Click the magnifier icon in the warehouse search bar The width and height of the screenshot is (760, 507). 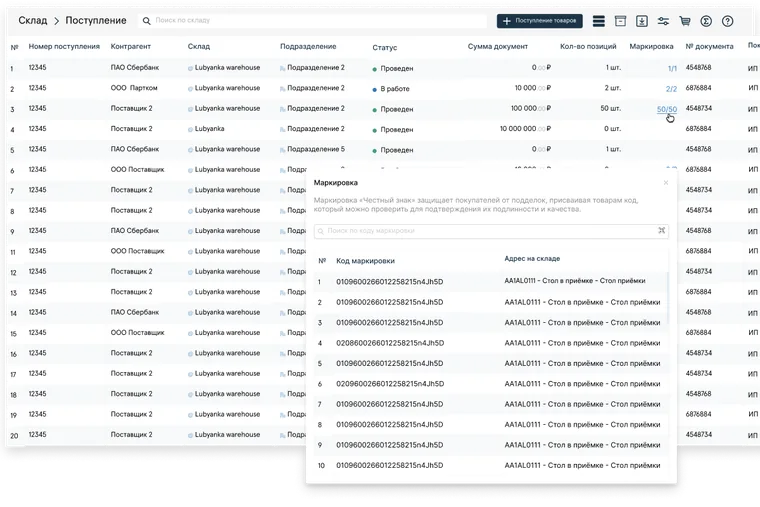146,21
